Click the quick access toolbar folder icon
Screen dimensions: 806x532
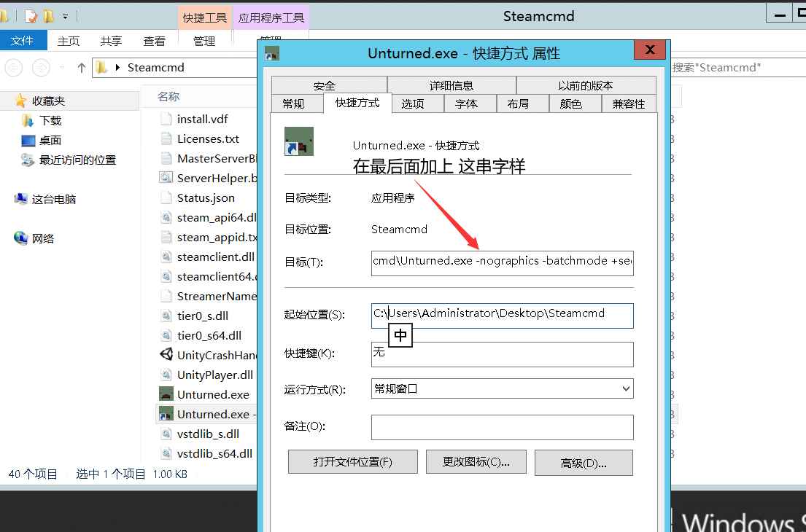tap(48, 17)
